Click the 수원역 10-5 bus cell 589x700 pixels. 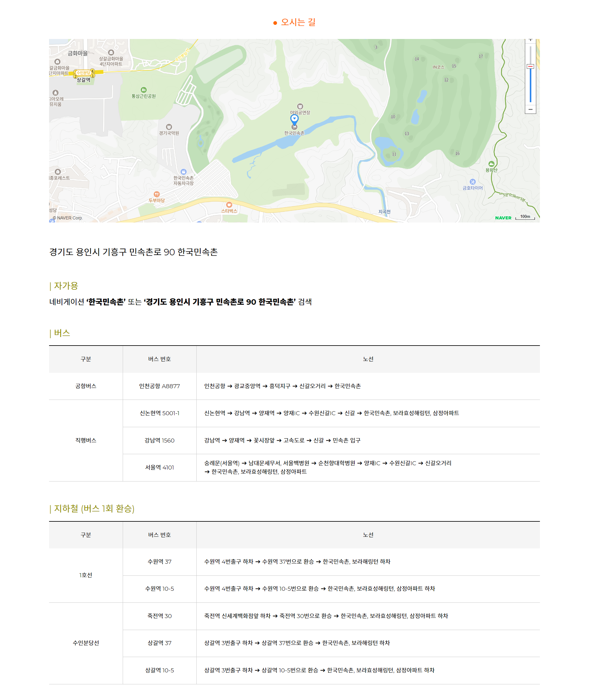pos(160,589)
